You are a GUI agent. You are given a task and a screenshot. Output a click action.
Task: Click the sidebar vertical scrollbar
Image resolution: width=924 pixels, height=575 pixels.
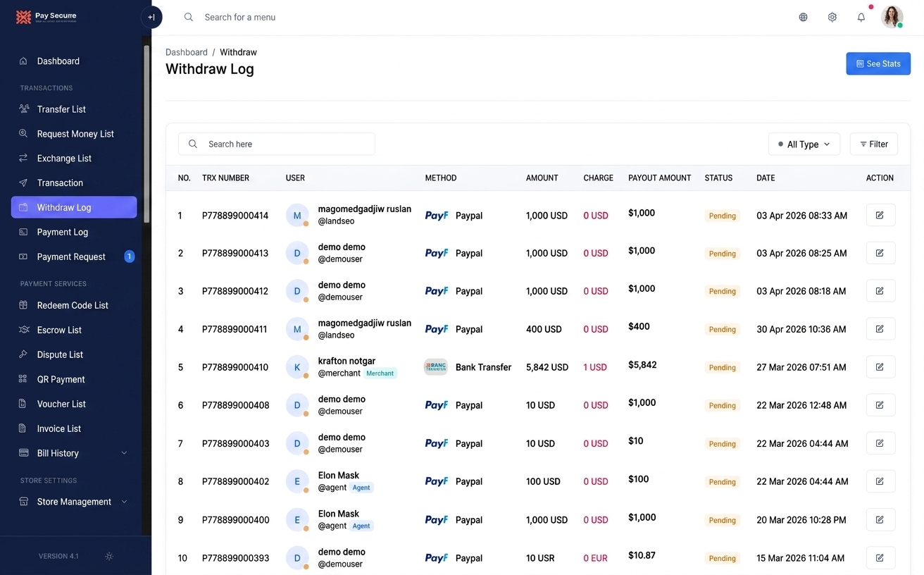tap(146, 134)
